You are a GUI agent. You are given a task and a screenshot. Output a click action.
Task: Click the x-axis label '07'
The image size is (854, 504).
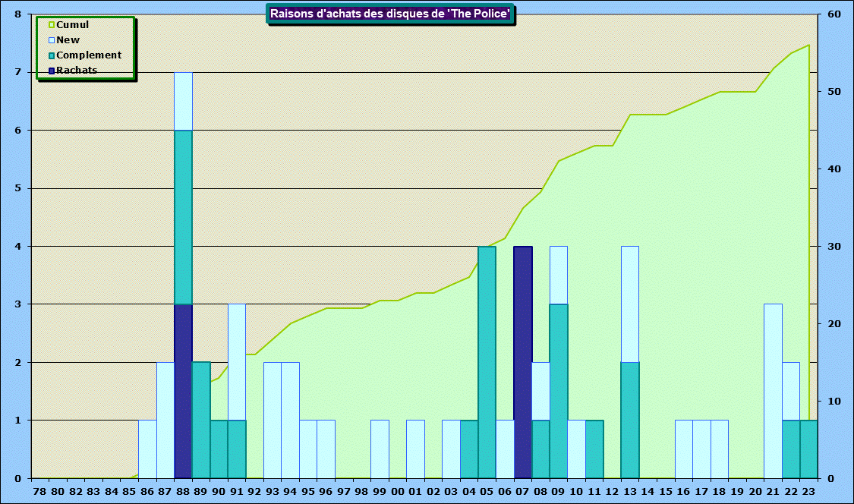pyautogui.click(x=522, y=492)
